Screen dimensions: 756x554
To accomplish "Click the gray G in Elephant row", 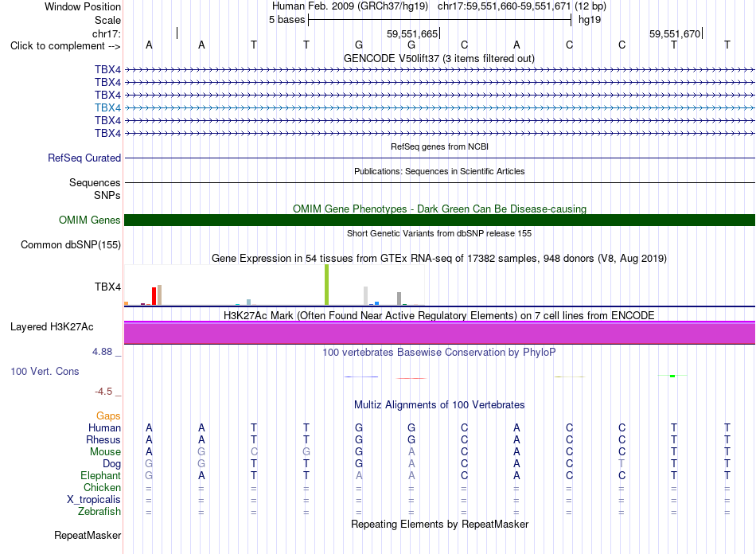I will [149, 475].
